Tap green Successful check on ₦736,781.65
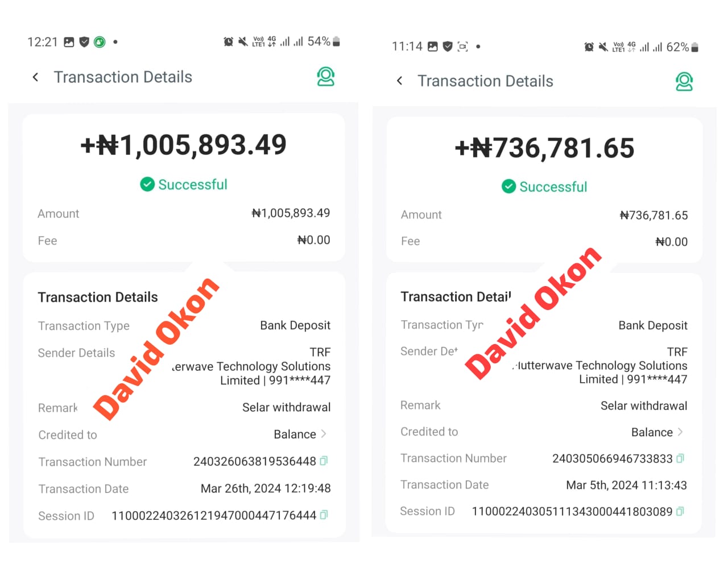This screenshot has height=571, width=728. coord(508,187)
